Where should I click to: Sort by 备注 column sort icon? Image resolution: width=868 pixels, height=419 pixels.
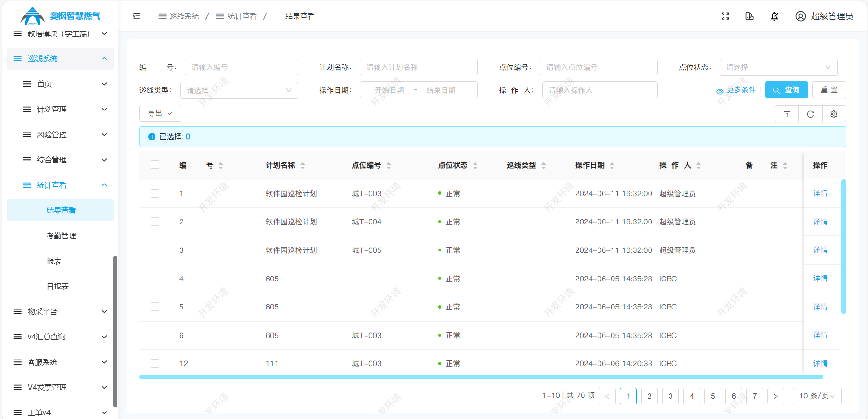[x=785, y=166]
